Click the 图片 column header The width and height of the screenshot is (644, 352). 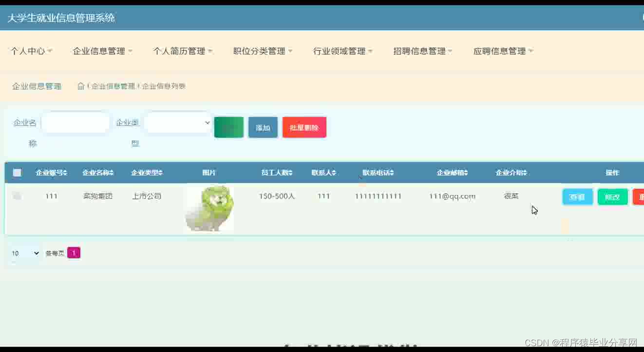point(209,173)
